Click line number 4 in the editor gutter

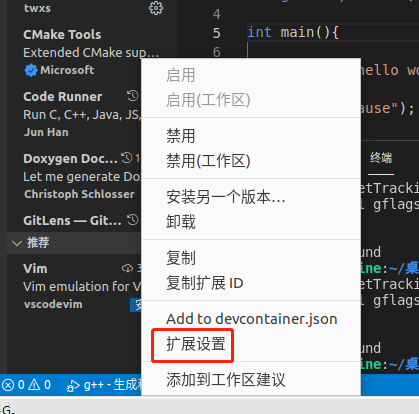[x=217, y=14]
